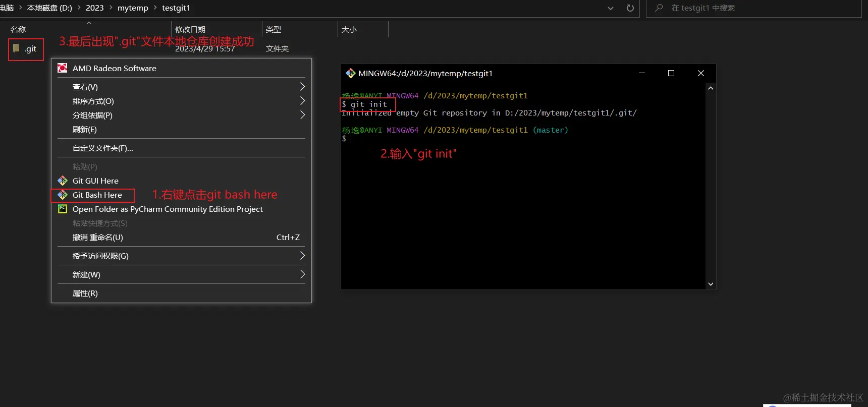Click the refresh icon beside the address bar
This screenshot has width=868, height=407.
click(630, 8)
